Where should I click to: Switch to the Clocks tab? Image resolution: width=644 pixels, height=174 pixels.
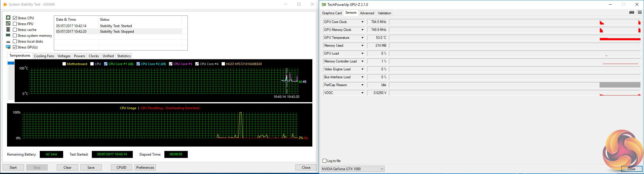click(94, 56)
